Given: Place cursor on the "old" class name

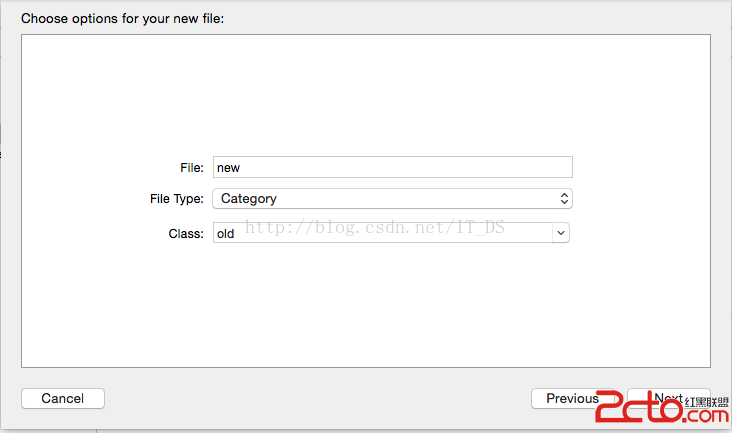Looking at the screenshot, I should [226, 234].
